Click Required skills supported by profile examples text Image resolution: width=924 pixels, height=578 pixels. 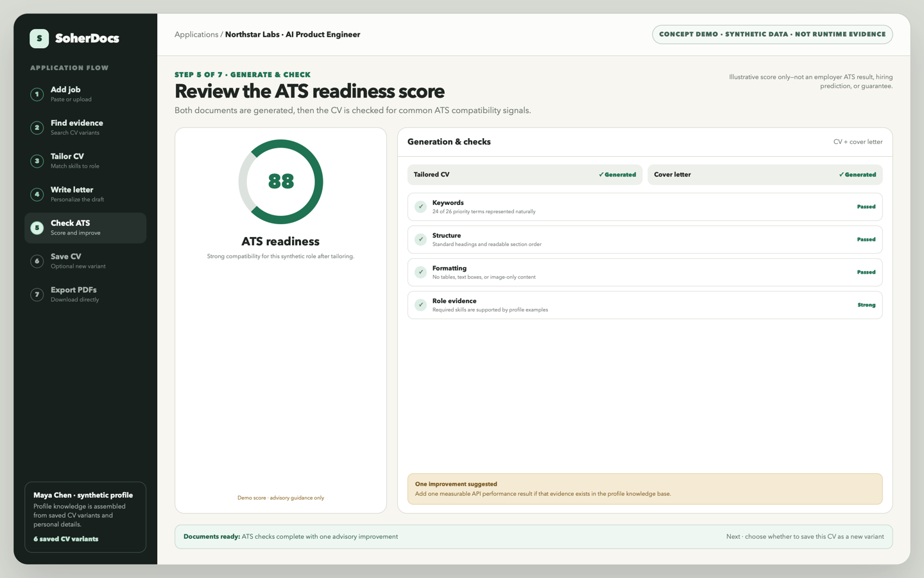click(490, 310)
